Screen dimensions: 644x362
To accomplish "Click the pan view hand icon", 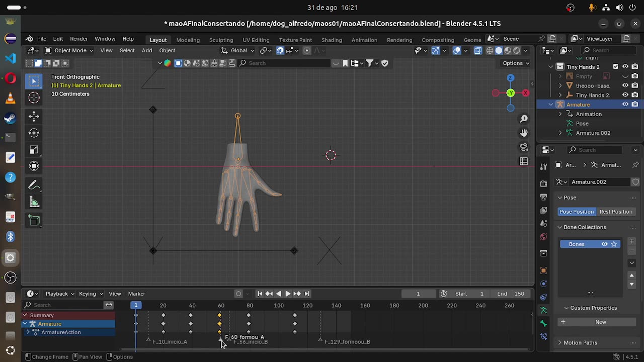I will (524, 133).
